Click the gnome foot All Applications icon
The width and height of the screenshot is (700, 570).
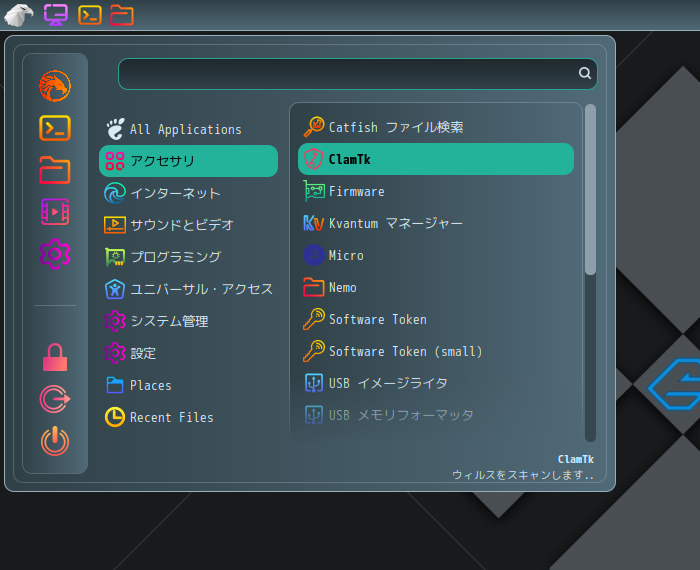tap(115, 129)
